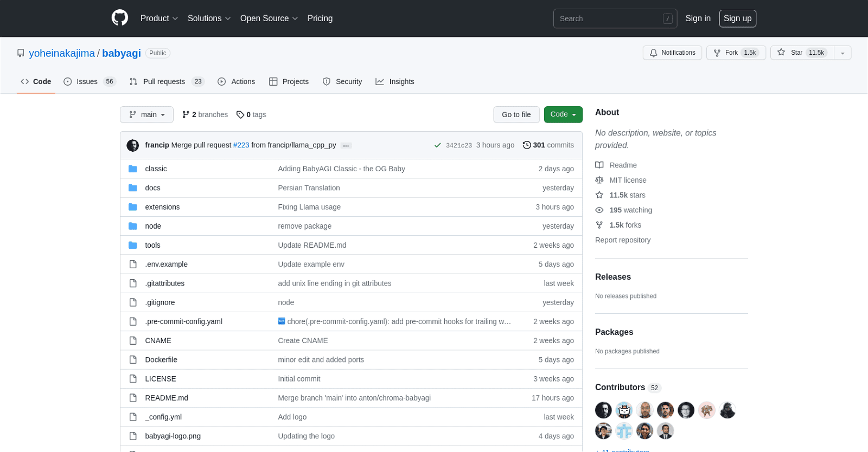Image resolution: width=868 pixels, height=452 pixels.
Task: Click the Go to file button
Action: click(516, 114)
